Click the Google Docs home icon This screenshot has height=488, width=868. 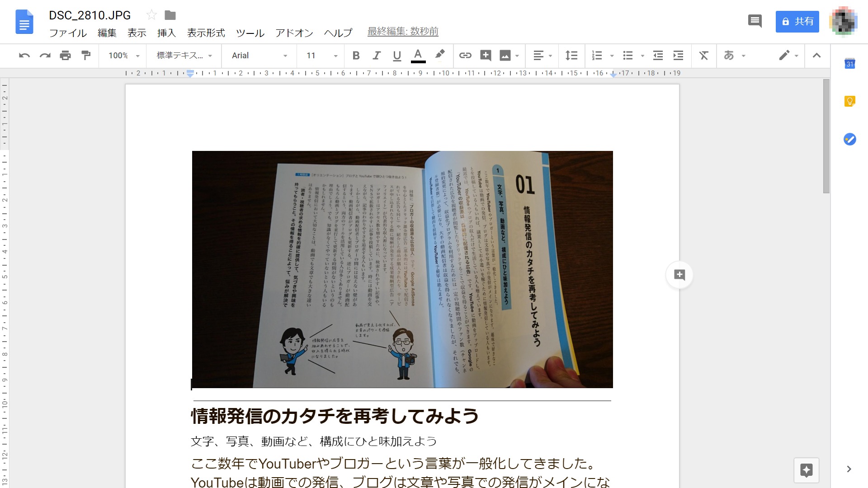[x=24, y=22]
